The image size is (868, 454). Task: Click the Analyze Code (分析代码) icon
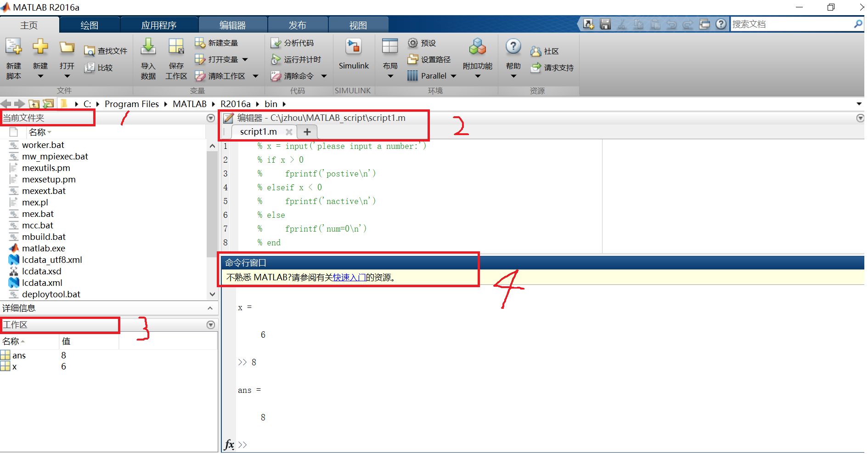coord(276,43)
